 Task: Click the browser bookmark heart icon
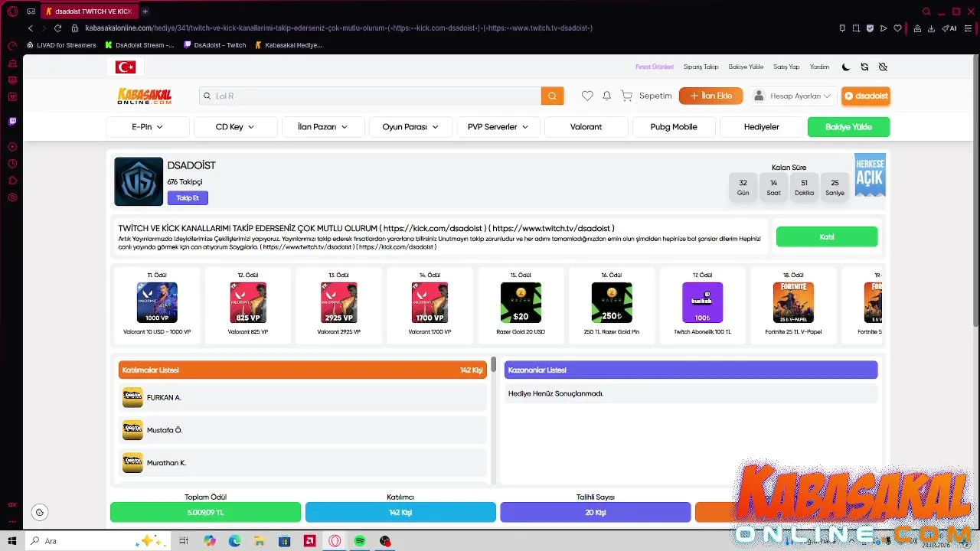coord(898,28)
